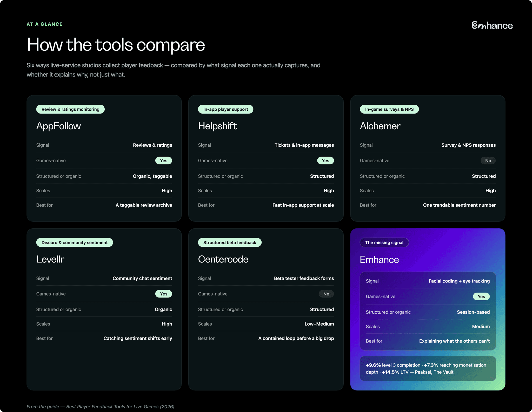532x412 pixels.
Task: Click the Emhance card title
Action: tap(379, 260)
